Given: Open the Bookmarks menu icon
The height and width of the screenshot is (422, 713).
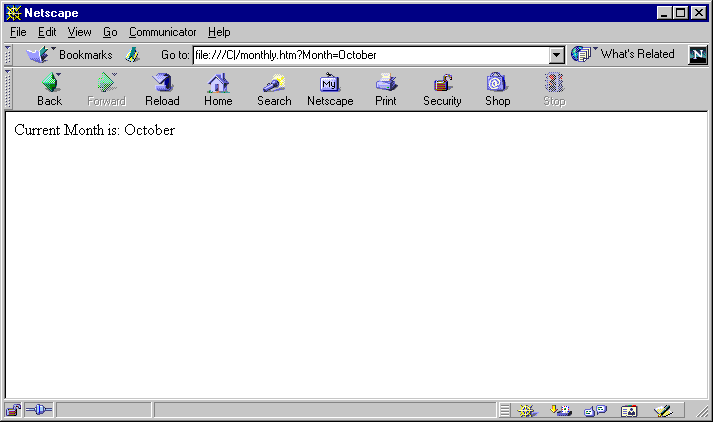Looking at the screenshot, I should pos(37,55).
